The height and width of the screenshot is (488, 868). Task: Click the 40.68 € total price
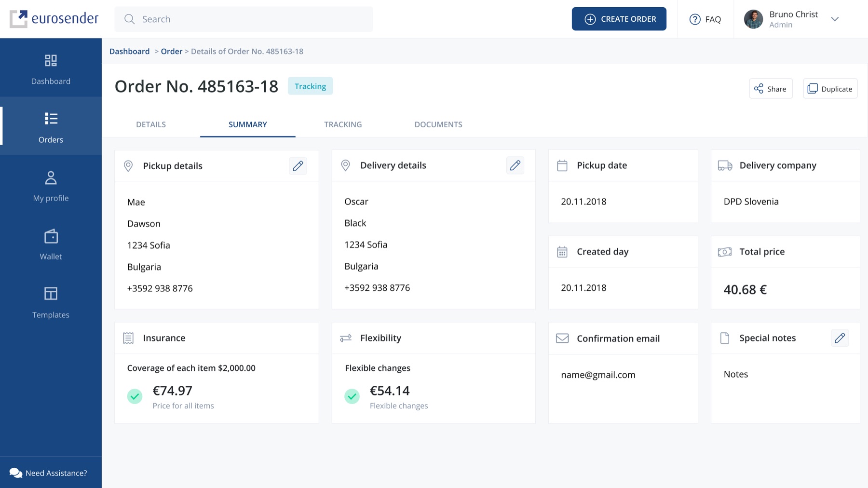coord(745,289)
